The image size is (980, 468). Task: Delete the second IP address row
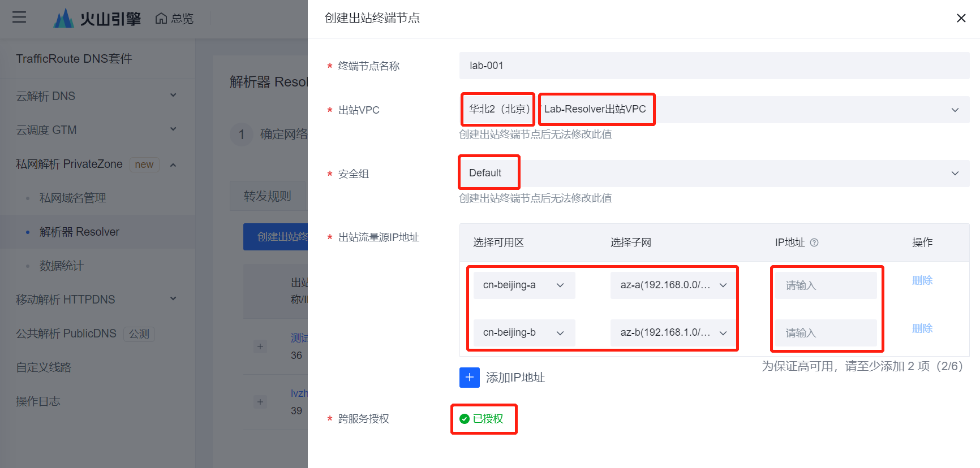(x=922, y=328)
